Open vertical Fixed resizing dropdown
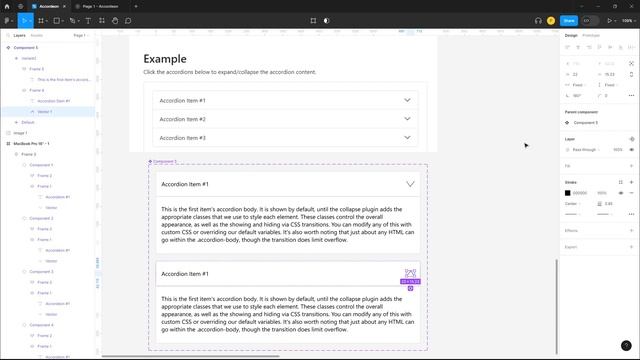The height and width of the screenshot is (360, 640). (611, 85)
